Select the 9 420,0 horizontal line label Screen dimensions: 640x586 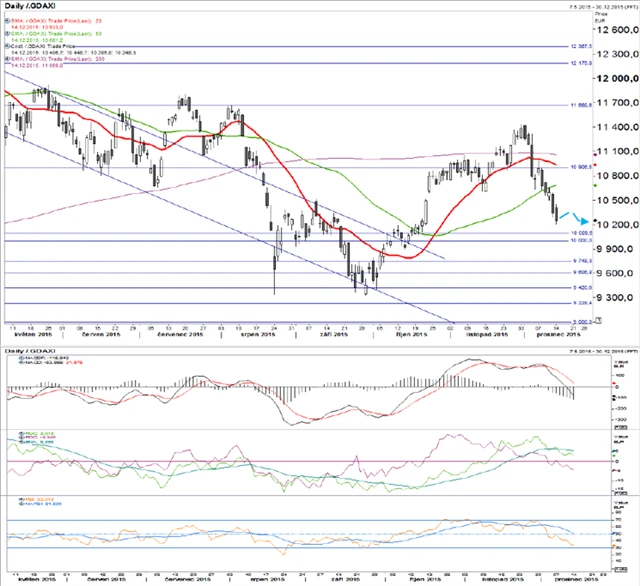[x=582, y=288]
